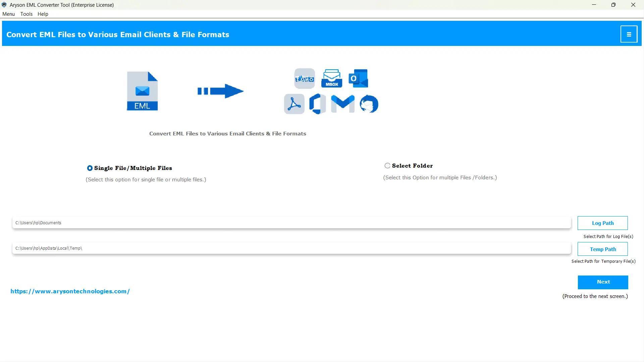
Task: Click the Office 365 format icon
Action: tap(317, 104)
